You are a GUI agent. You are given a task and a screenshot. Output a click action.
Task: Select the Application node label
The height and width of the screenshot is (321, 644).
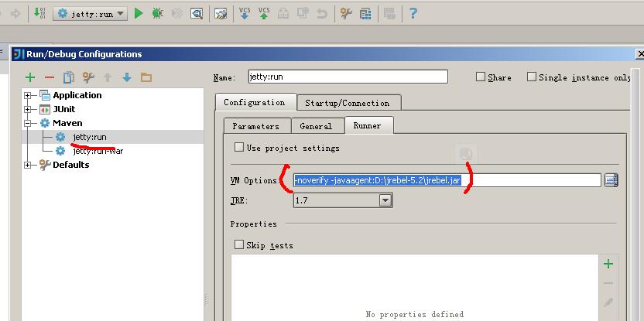pyautogui.click(x=77, y=95)
